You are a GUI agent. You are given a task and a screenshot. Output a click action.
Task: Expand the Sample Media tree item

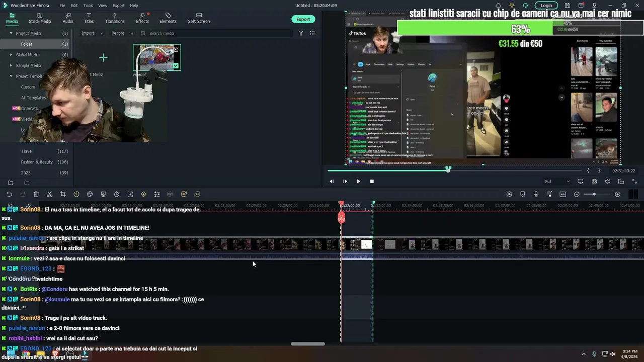point(11,65)
